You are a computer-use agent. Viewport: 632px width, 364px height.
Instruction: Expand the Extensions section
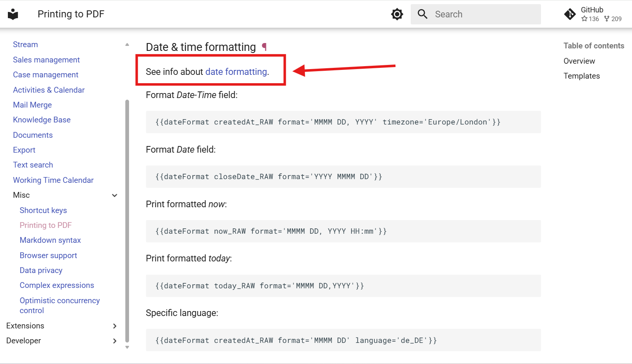coord(115,326)
